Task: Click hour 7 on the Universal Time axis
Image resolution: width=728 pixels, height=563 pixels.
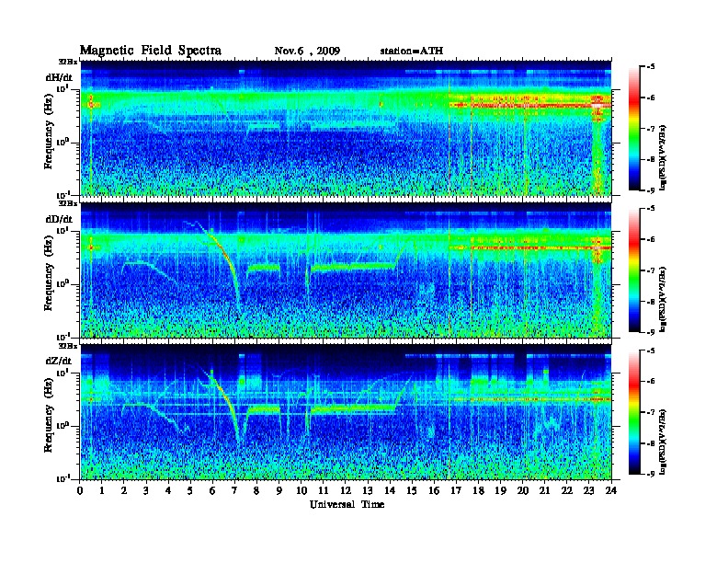Action: (x=235, y=491)
